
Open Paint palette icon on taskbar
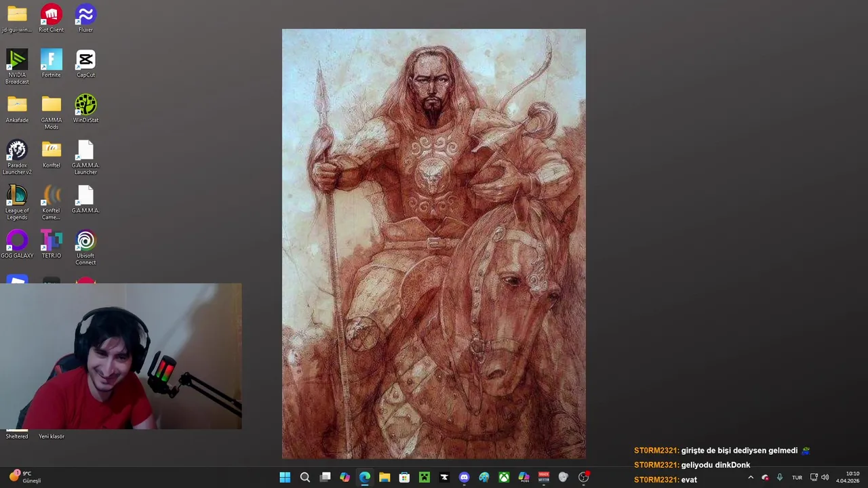click(x=484, y=477)
